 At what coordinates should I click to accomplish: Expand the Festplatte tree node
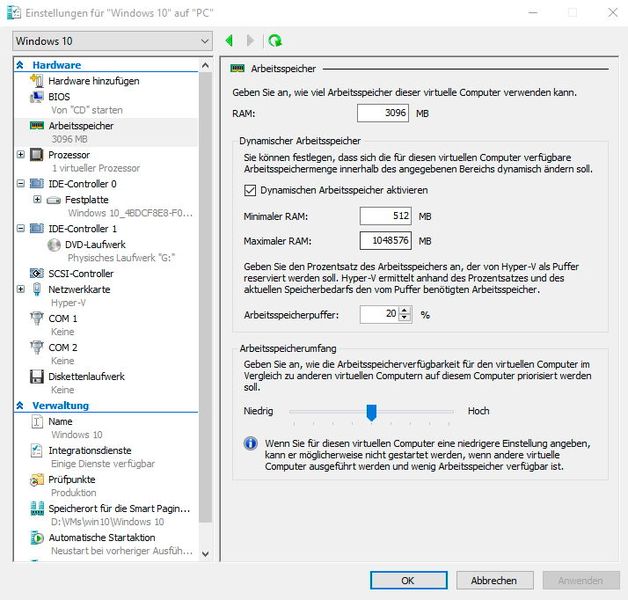pyautogui.click(x=37, y=199)
